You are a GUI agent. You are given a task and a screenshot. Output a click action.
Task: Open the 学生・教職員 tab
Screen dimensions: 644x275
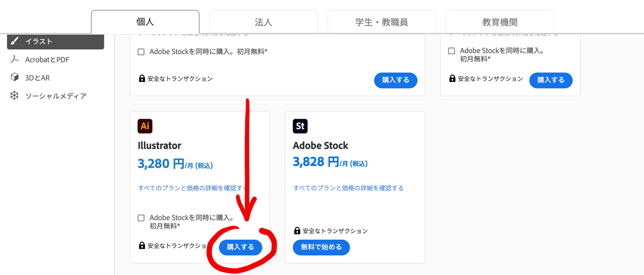[382, 22]
